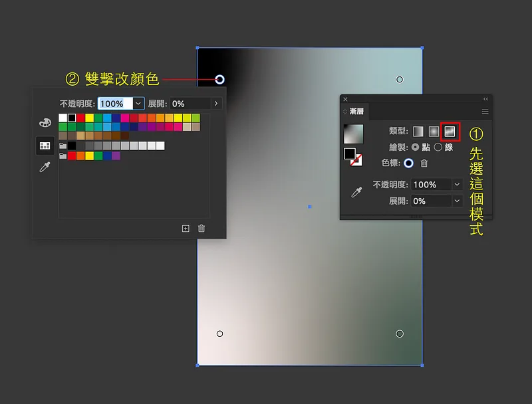Screen dimensions: 532x404
Task: Select the 線 (lines) draw radio button
Action: click(438, 147)
